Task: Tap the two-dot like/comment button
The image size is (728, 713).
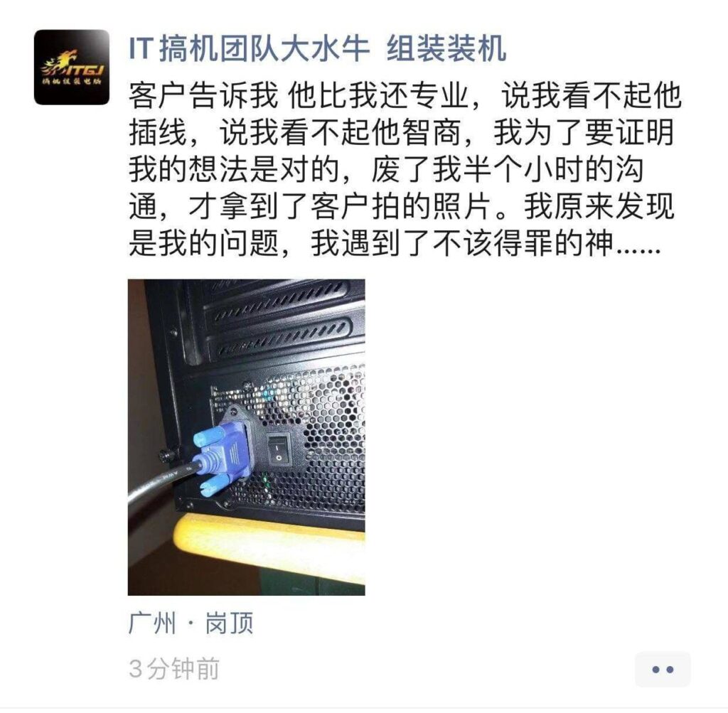Action: (663, 669)
